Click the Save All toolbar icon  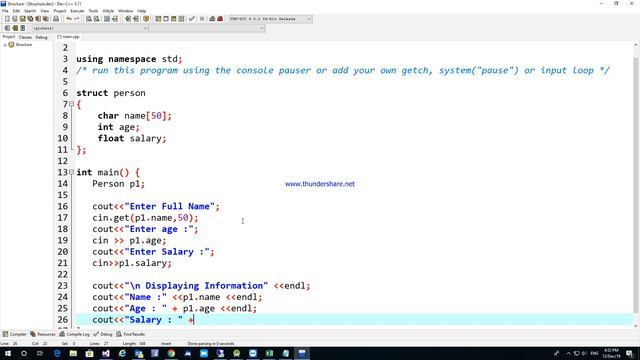30,19
